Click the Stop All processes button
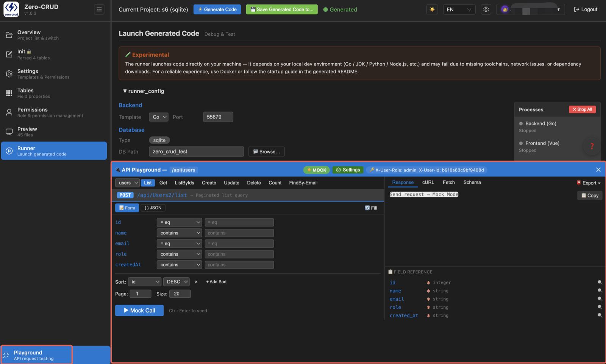This screenshot has height=364, width=606. pos(582,109)
